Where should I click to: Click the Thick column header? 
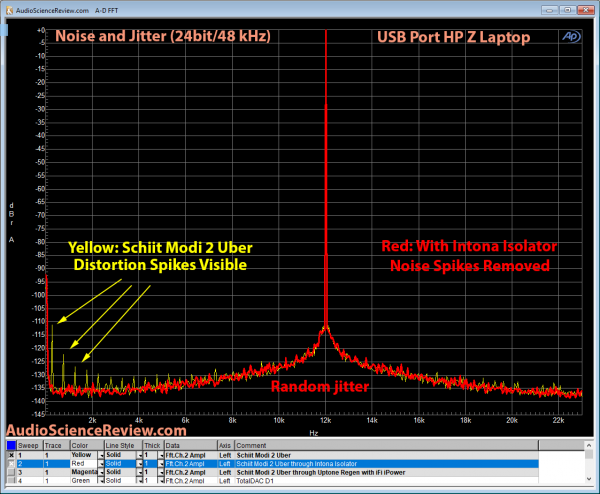coord(153,445)
